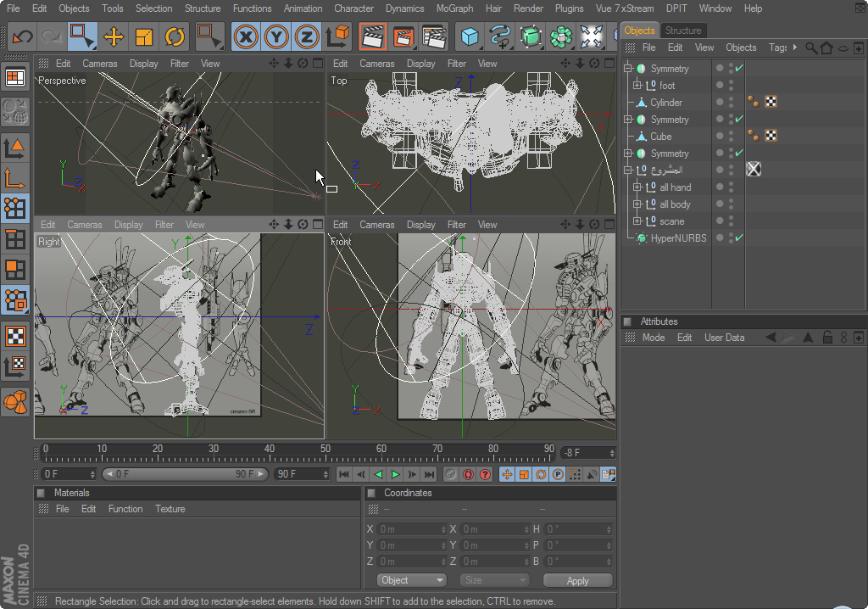
Task: Toggle Scale keyframe recording
Action: click(524, 474)
